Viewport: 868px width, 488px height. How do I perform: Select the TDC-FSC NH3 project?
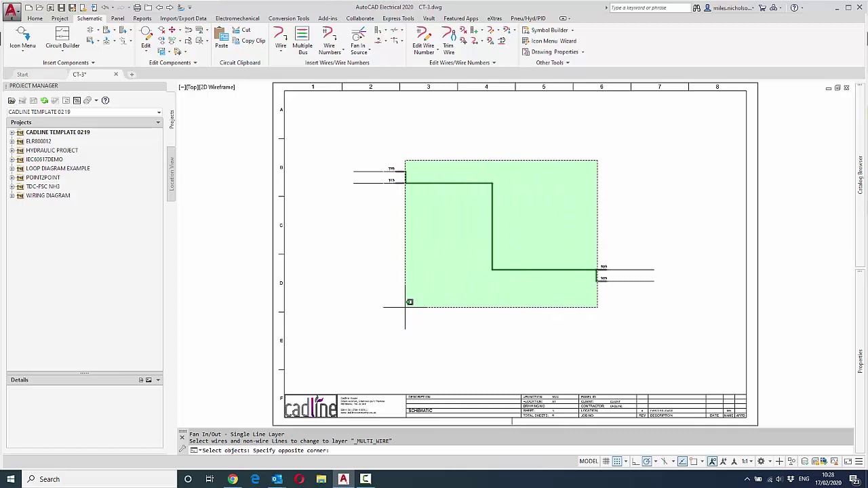coord(43,186)
